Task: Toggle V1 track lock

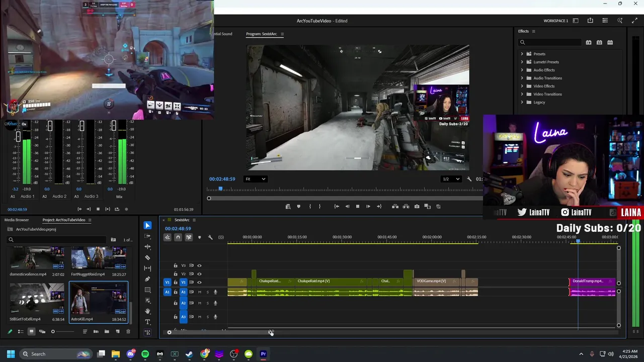Action: click(176, 283)
